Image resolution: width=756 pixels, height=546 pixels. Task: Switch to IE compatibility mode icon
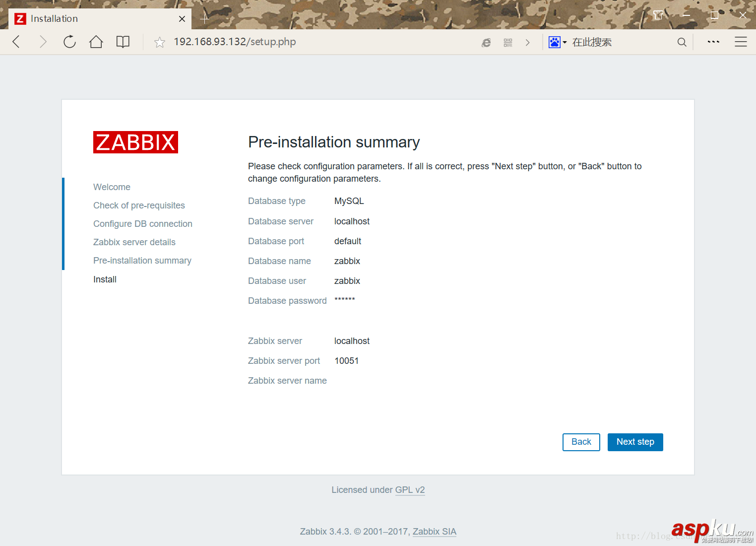coord(486,42)
